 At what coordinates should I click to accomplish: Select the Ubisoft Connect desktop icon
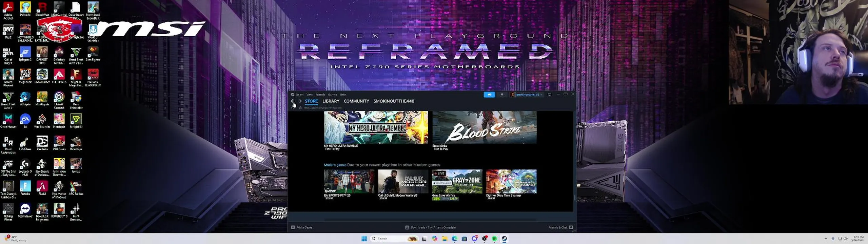pos(59,100)
